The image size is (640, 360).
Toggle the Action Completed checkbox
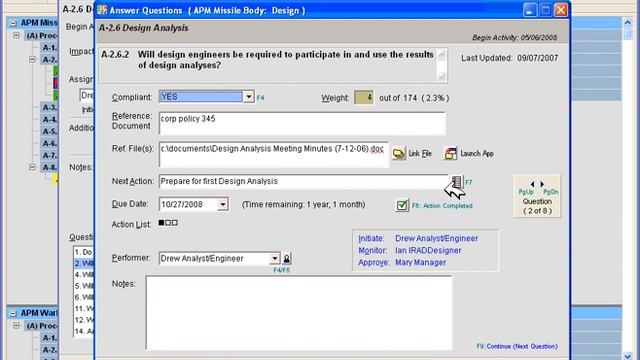point(402,205)
